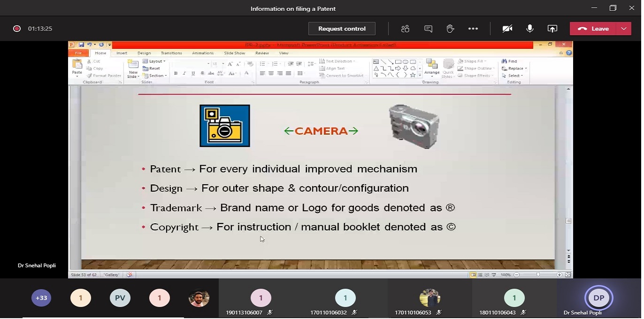
Task: Select the PV participant avatar
Action: 120,298
